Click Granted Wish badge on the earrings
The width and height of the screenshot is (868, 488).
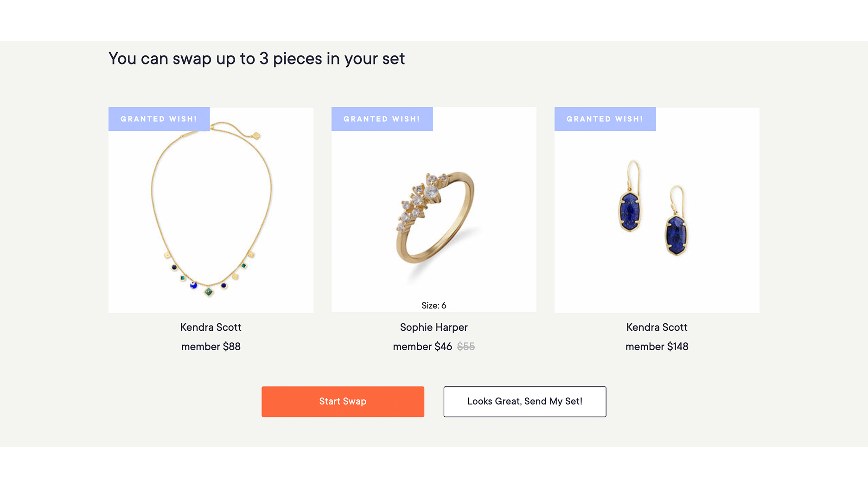pos(605,119)
